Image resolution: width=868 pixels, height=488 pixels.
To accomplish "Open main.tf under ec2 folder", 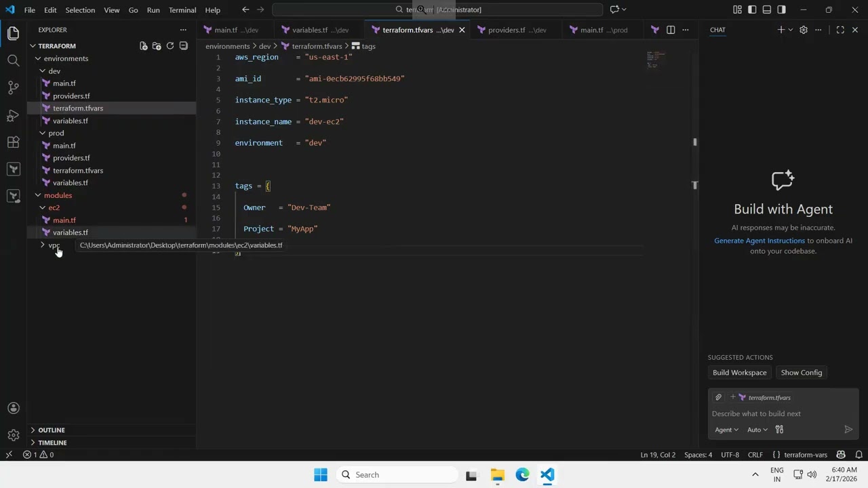I will (x=112, y=220).
